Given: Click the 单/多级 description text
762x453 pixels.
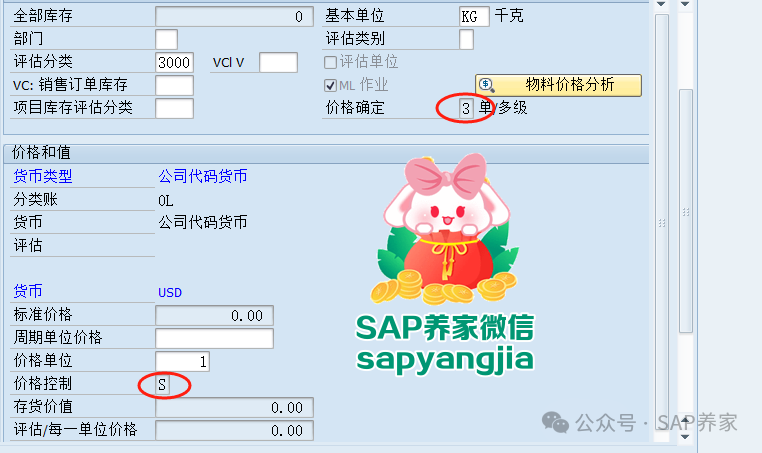Looking at the screenshot, I should point(503,107).
